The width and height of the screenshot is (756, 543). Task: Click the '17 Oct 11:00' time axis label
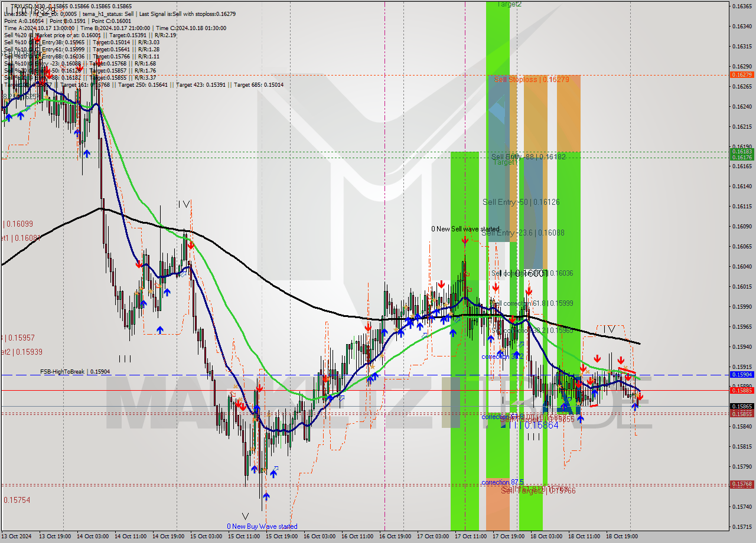(x=471, y=537)
